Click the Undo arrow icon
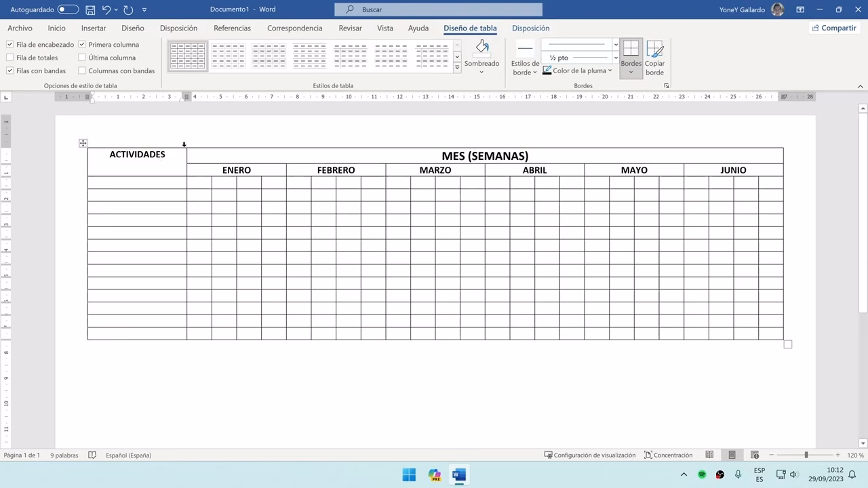Viewport: 868px width, 488px height. (x=106, y=9)
